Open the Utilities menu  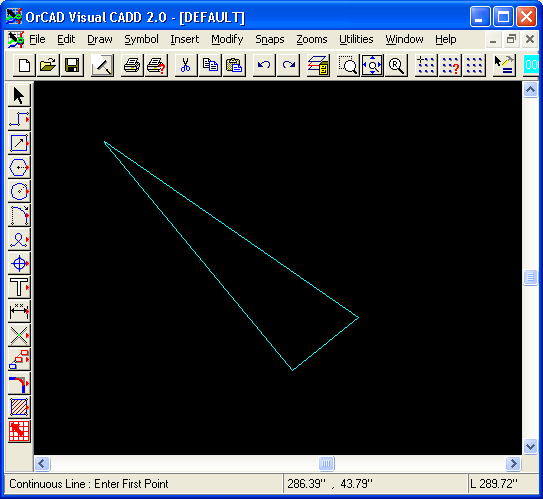click(356, 39)
